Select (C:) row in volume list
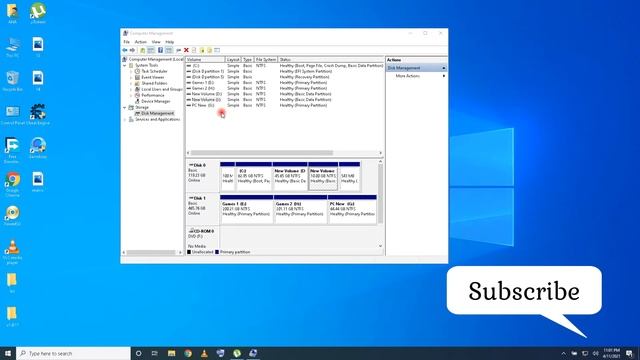640x360 pixels. (x=284, y=66)
